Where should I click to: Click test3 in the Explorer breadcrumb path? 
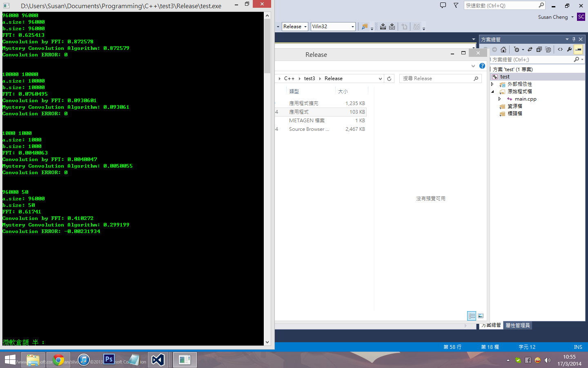click(310, 79)
